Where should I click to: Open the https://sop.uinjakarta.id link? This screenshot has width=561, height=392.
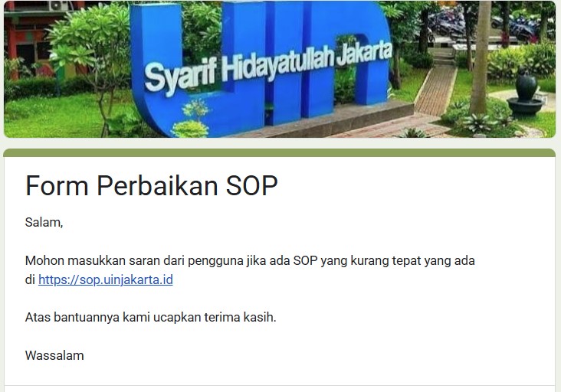[x=106, y=279]
